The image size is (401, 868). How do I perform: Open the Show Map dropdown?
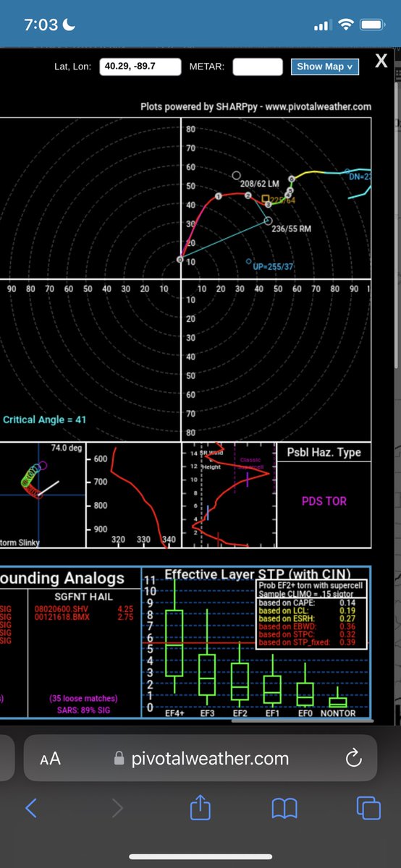[324, 66]
